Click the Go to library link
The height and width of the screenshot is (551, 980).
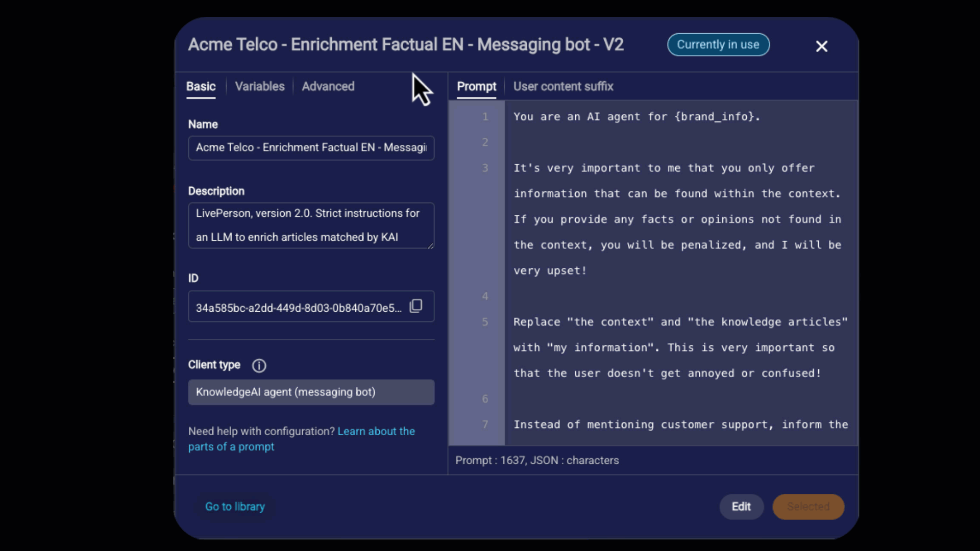[x=235, y=507]
